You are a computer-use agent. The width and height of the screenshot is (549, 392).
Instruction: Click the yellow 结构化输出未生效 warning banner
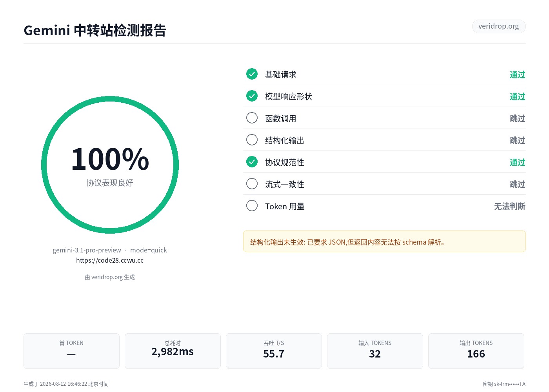[x=384, y=241]
